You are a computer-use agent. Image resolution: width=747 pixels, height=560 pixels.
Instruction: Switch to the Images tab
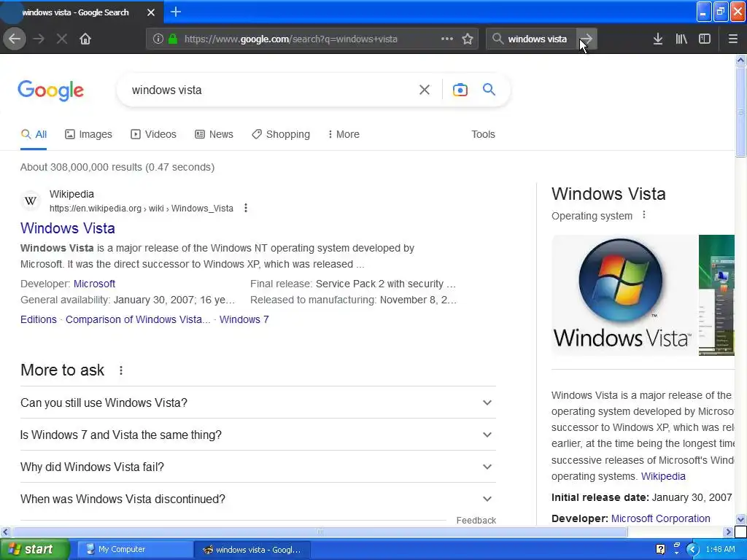[88, 134]
